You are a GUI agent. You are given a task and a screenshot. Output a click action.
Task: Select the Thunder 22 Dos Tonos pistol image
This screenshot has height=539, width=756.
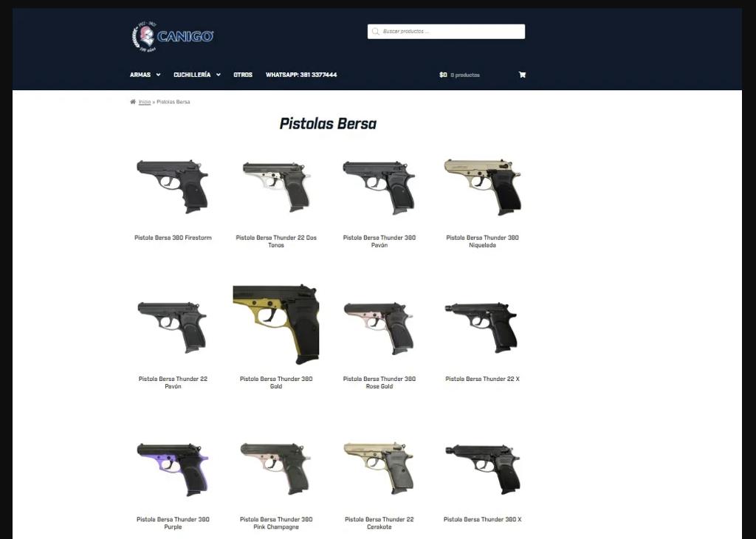pos(276,187)
